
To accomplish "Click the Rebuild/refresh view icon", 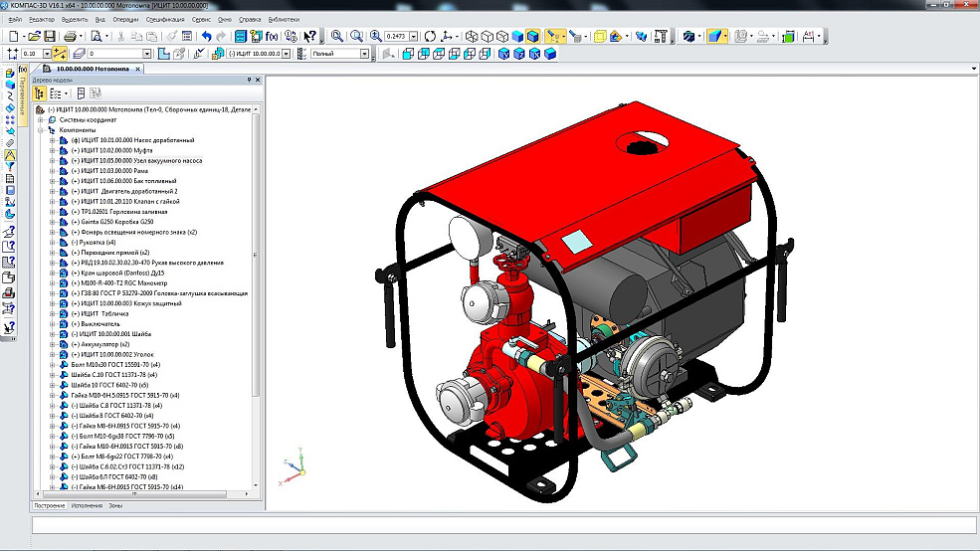I will pyautogui.click(x=430, y=36).
